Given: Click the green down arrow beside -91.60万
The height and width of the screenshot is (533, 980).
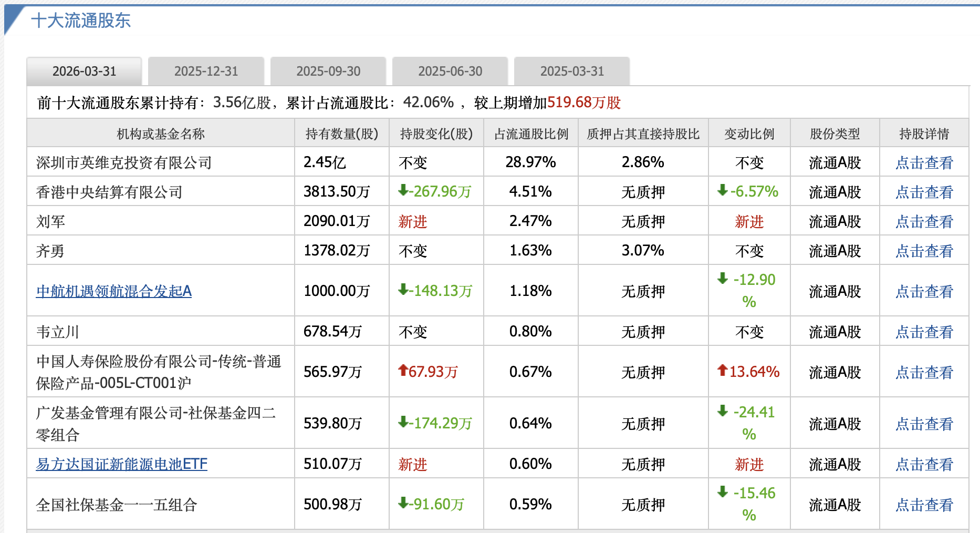Looking at the screenshot, I should point(403,503).
